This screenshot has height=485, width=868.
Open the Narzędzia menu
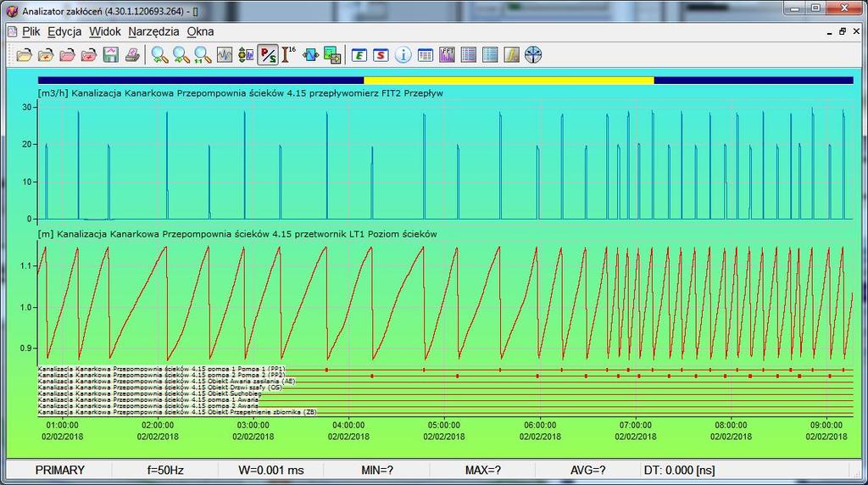(153, 31)
